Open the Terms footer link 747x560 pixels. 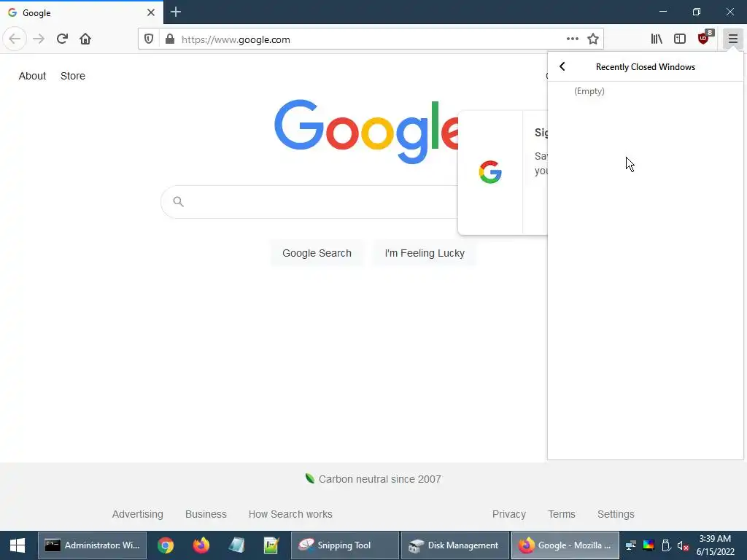pyautogui.click(x=562, y=514)
